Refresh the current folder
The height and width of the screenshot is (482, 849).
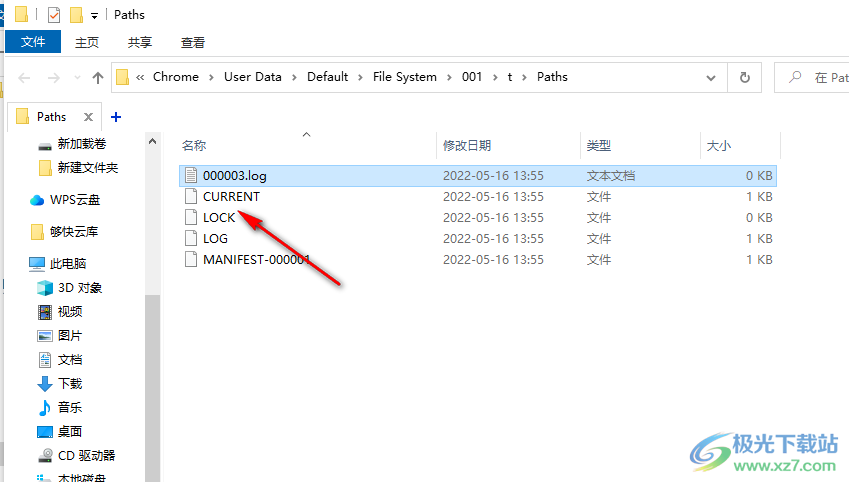pos(744,78)
